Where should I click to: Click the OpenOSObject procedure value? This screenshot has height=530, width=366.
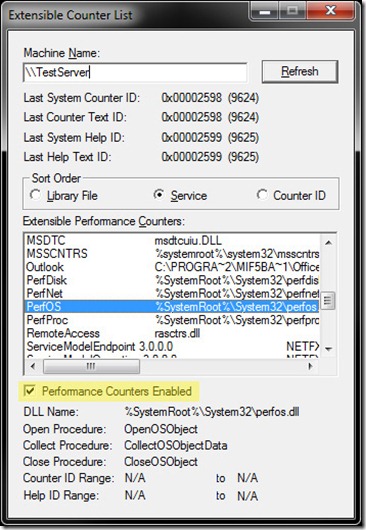[161, 429]
